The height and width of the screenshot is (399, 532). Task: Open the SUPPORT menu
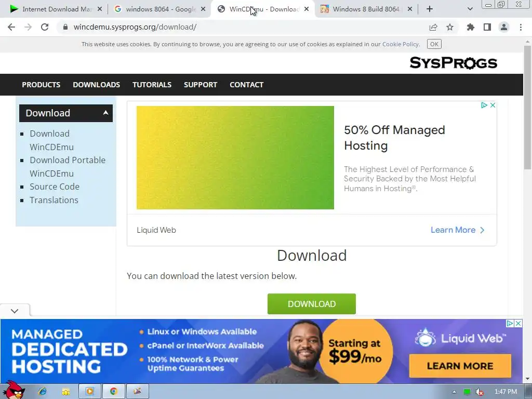coord(200,85)
